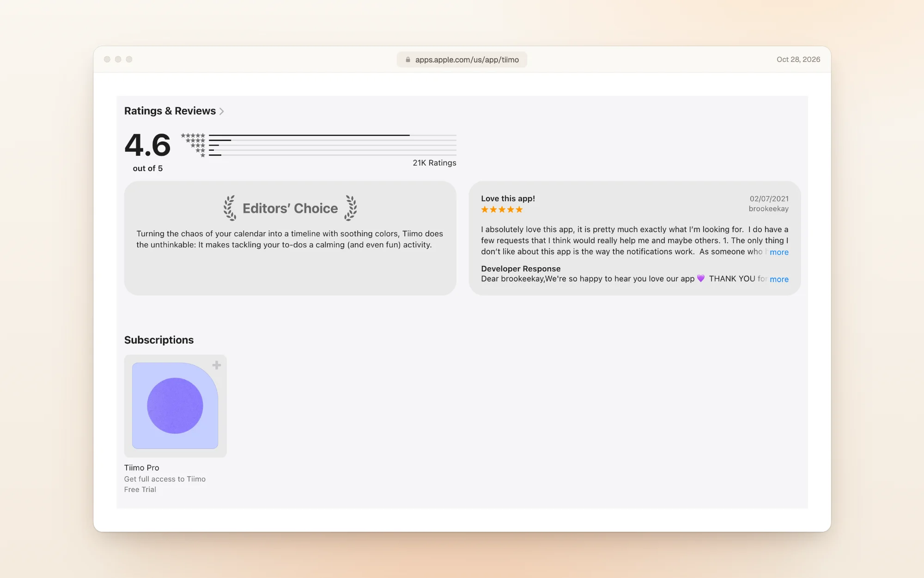Expand the brookeekay review with the more link
This screenshot has height=578, width=924.
pos(779,252)
